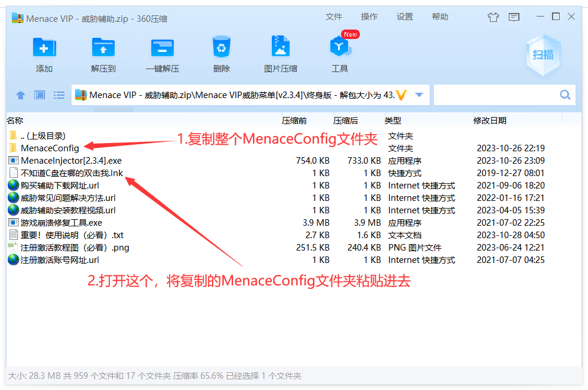Open the 操作 (Operation) menu
The width and height of the screenshot is (588, 390).
point(369,17)
